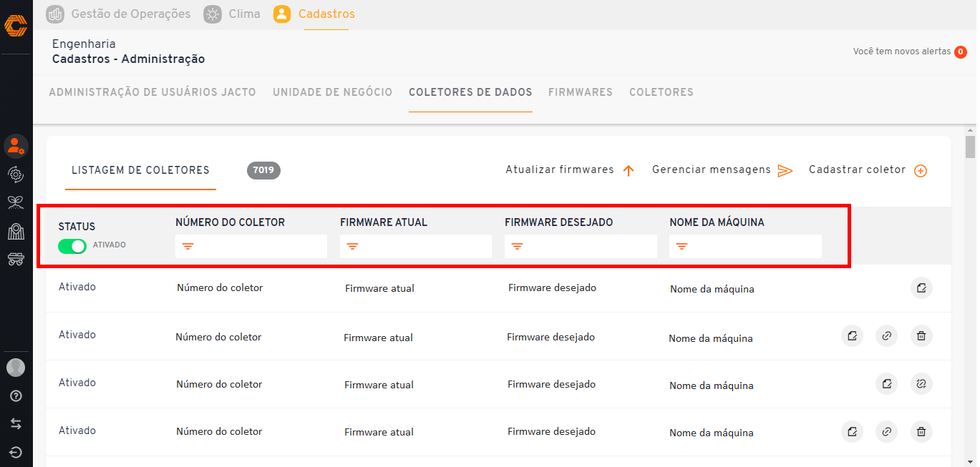Select the Coletores de Dados tab
The height and width of the screenshot is (467, 980).
pyautogui.click(x=470, y=92)
